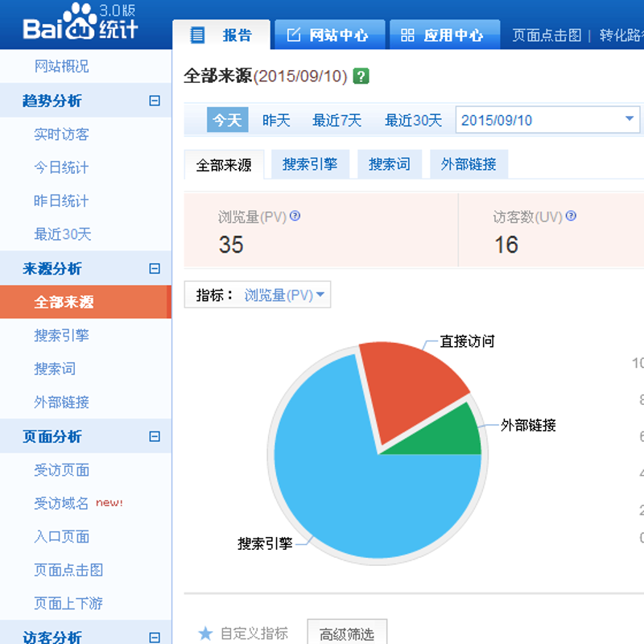Select the 外部链接 sub-tab

pyautogui.click(x=469, y=164)
